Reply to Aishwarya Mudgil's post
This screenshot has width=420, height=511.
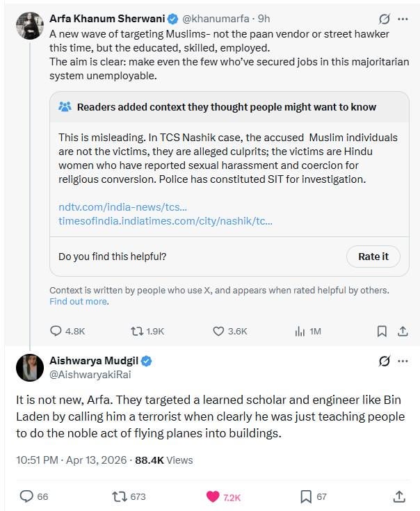pyautogui.click(x=26, y=496)
